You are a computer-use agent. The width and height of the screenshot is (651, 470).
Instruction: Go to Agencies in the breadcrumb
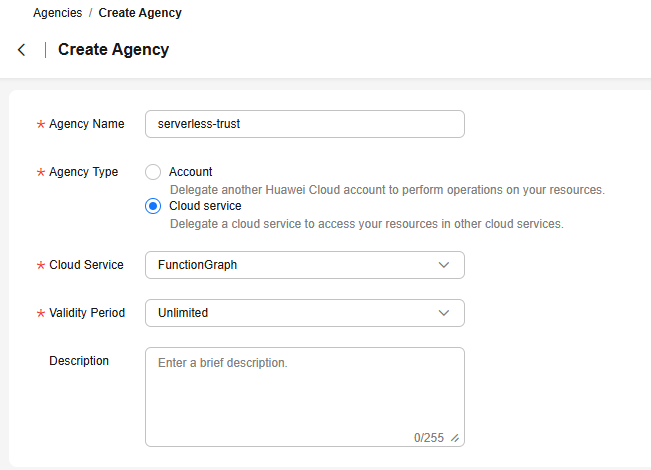pos(58,13)
